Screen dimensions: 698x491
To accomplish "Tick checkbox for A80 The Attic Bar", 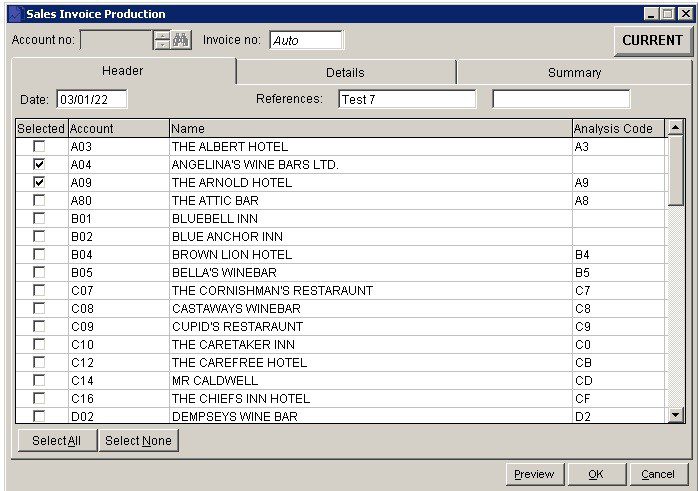I will [x=39, y=200].
